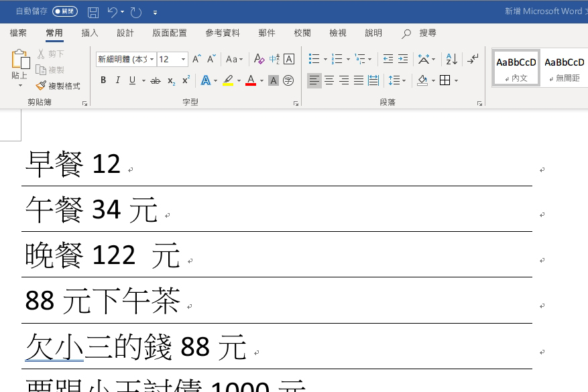Open the font size dropdown
The height and width of the screenshot is (392, 588).
[182, 59]
